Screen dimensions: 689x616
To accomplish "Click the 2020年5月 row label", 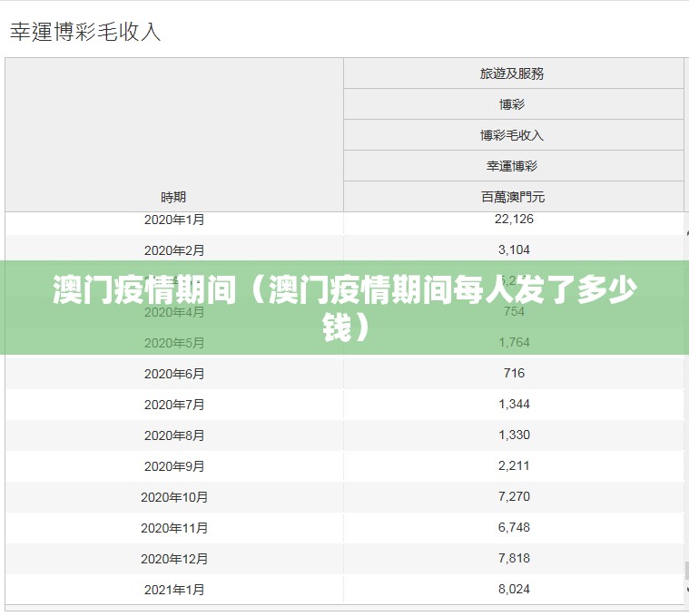I will tap(174, 343).
